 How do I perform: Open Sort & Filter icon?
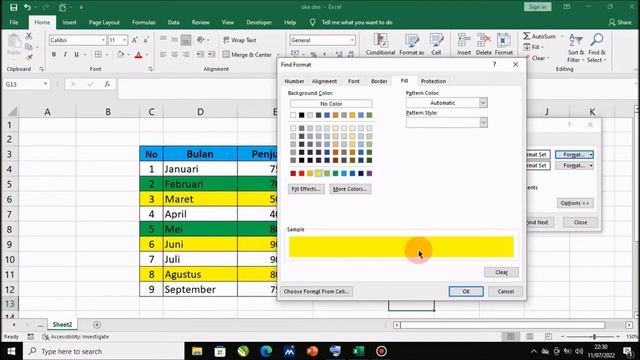[x=576, y=48]
